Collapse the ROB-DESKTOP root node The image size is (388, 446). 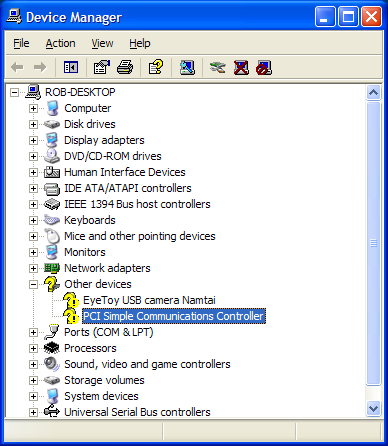coord(14,92)
